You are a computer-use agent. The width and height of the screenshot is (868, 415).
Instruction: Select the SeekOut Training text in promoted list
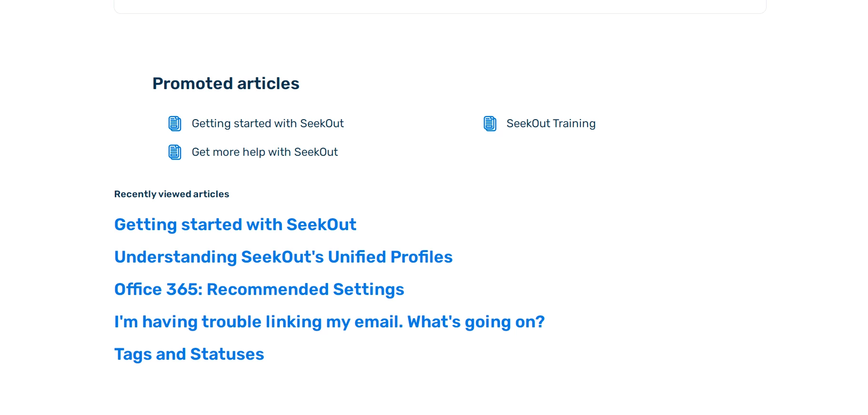pos(551,123)
